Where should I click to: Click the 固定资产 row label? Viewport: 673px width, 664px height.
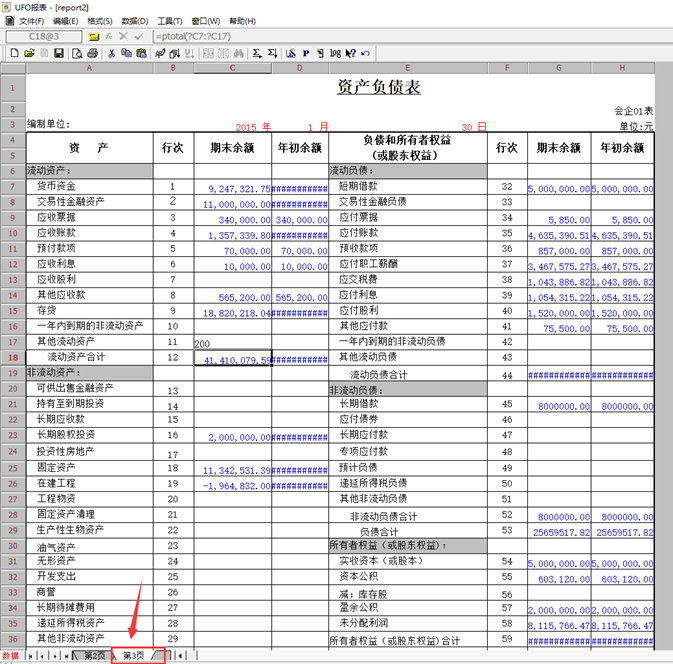click(x=56, y=467)
